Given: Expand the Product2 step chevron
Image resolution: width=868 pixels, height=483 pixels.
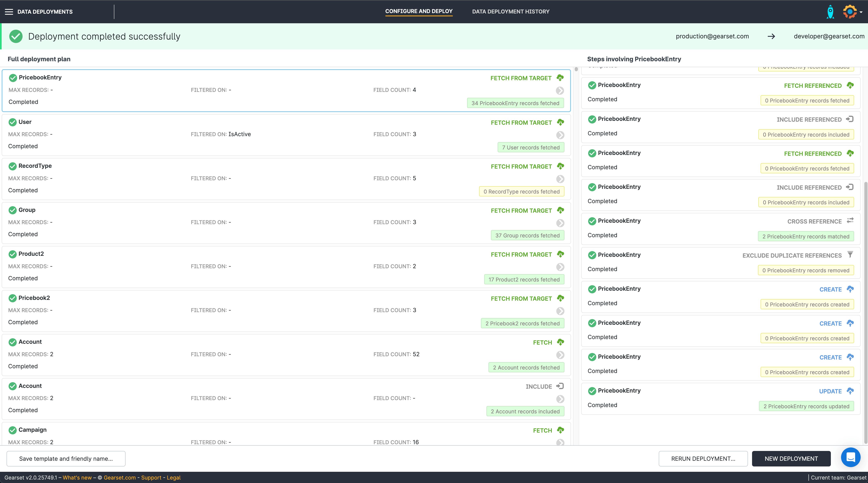Looking at the screenshot, I should (560, 267).
